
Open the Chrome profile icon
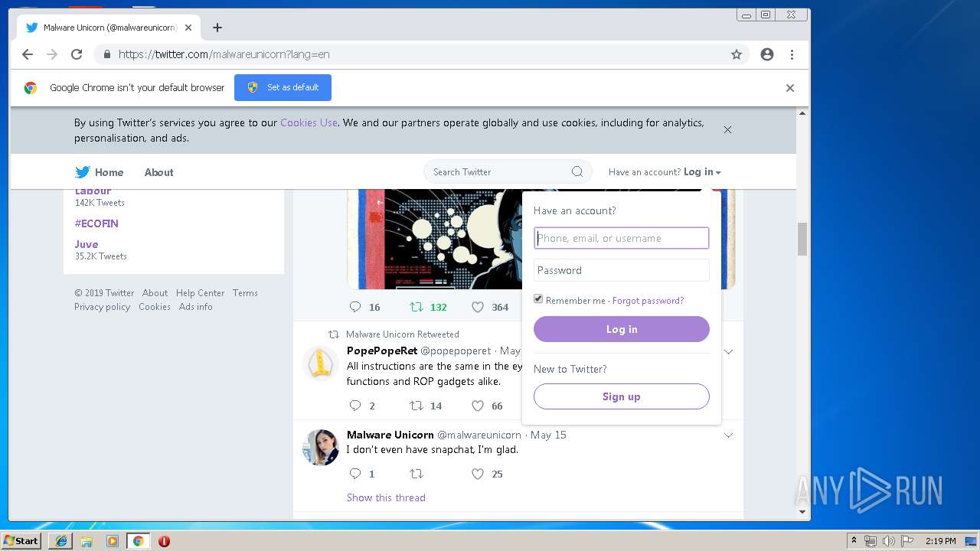point(767,54)
